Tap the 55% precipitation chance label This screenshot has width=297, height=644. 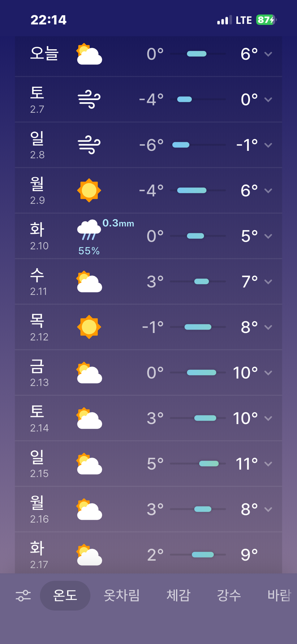(x=89, y=251)
